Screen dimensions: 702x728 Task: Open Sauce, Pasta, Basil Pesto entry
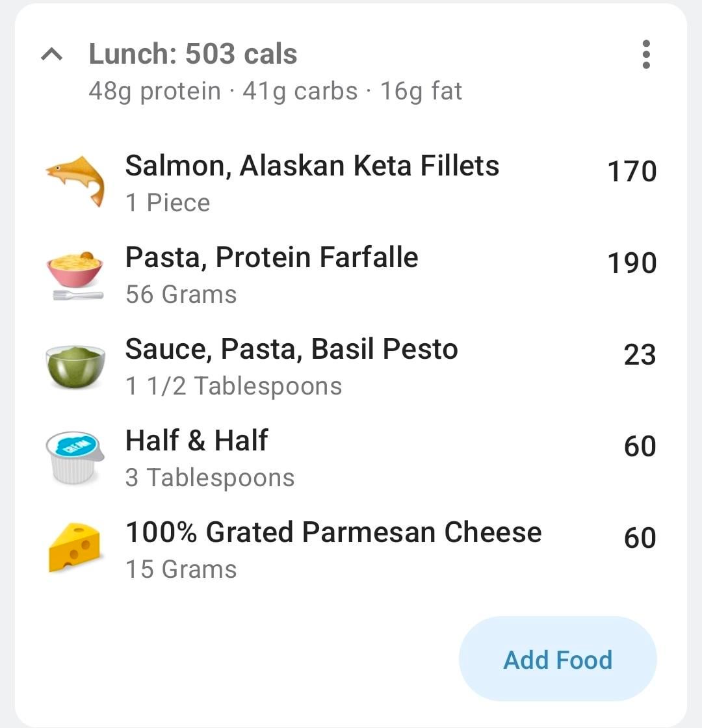pyautogui.click(x=291, y=349)
